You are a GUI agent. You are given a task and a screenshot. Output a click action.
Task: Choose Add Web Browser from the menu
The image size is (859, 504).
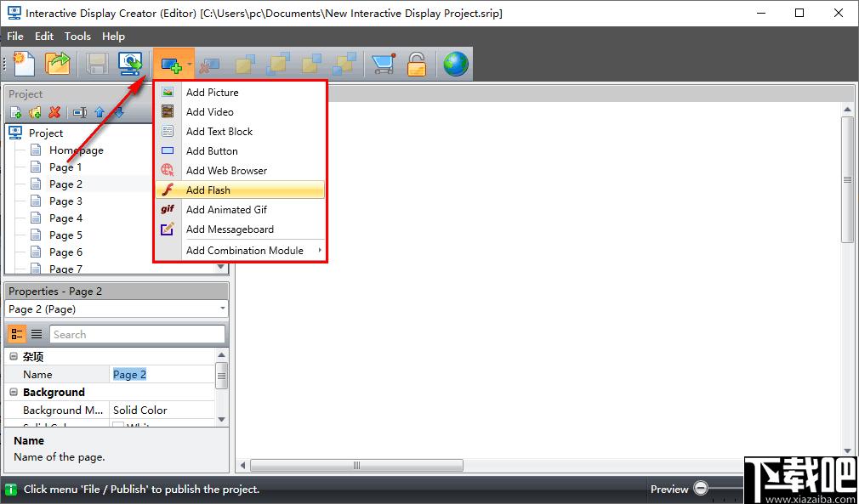tap(240, 171)
